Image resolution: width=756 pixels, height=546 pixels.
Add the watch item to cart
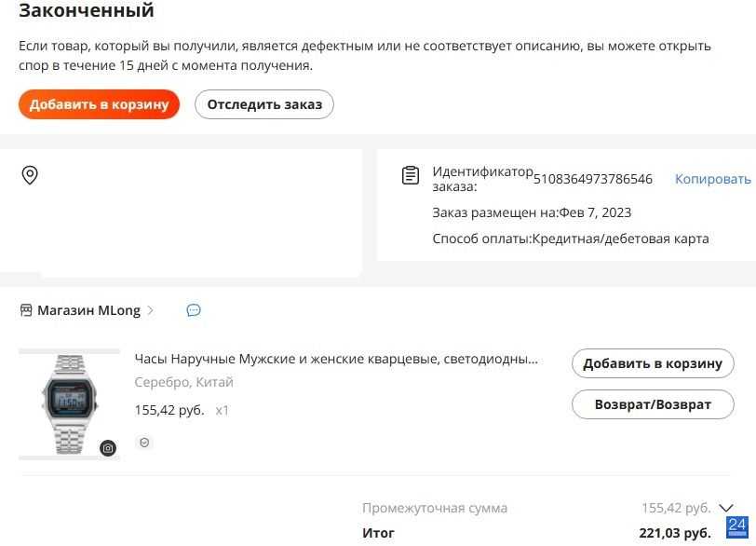pos(653,363)
